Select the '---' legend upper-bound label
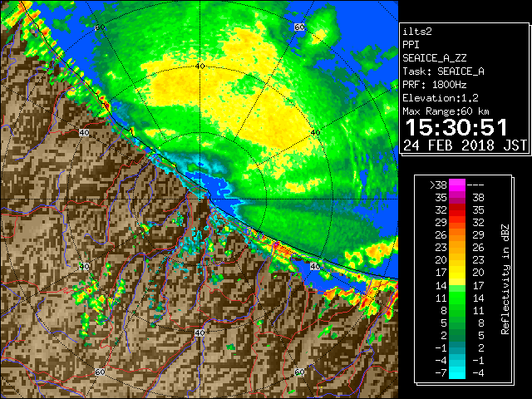The image size is (532, 399). [x=475, y=185]
